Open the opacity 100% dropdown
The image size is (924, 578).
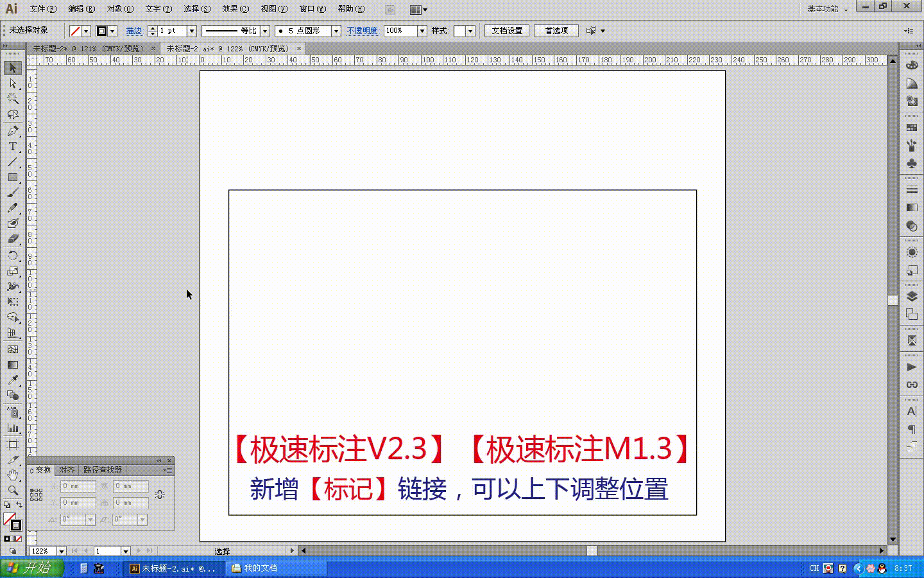(422, 31)
